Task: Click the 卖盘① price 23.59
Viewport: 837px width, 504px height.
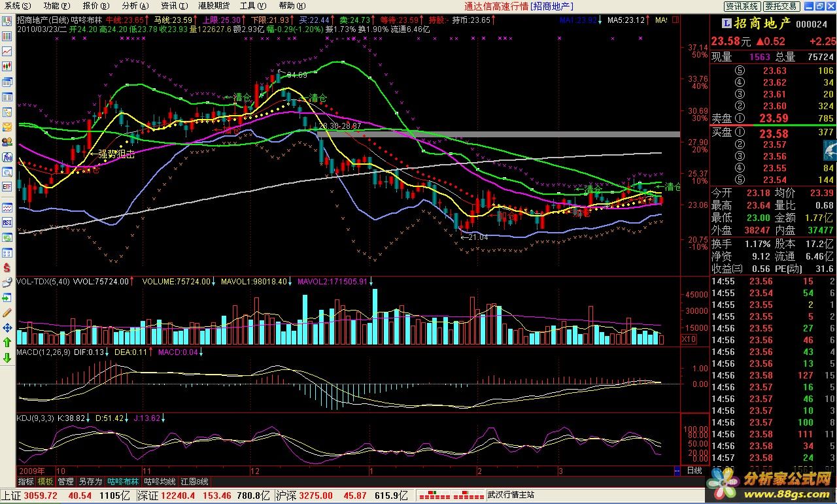Action: [773, 118]
